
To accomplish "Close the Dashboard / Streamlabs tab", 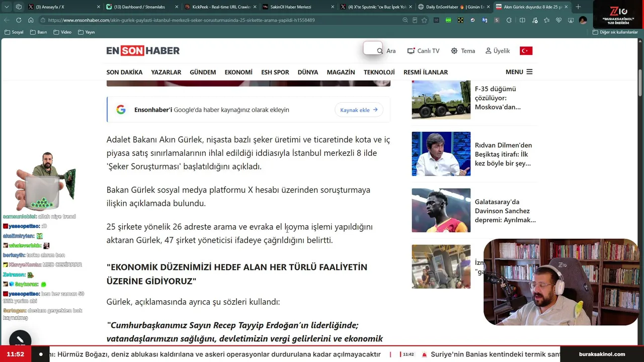I will click(177, 7).
